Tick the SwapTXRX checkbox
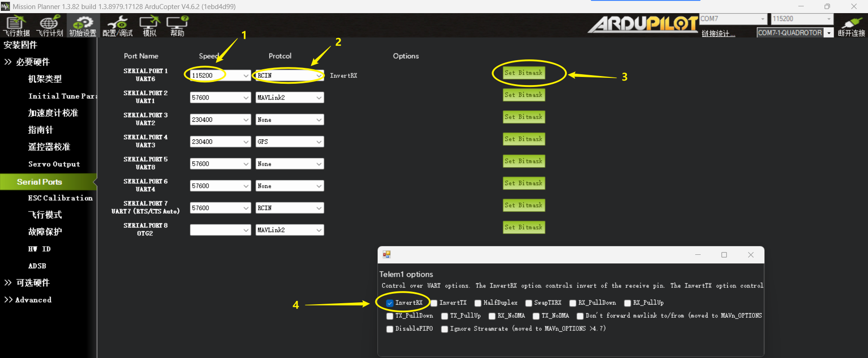The image size is (868, 358). pyautogui.click(x=529, y=303)
